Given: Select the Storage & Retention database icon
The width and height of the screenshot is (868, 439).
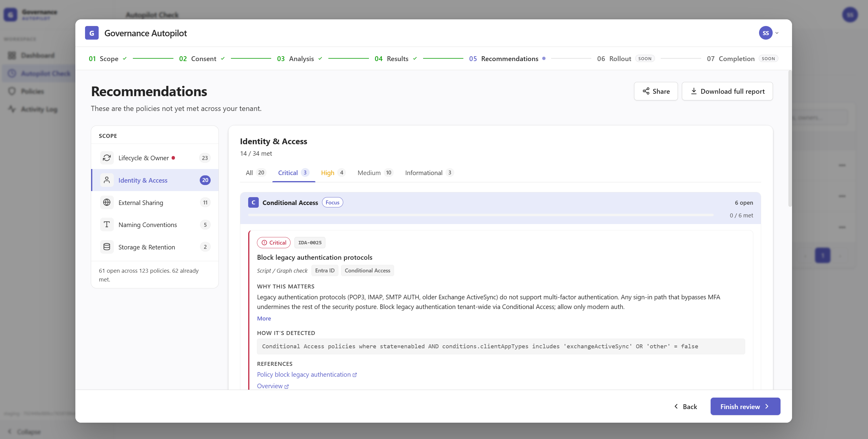Looking at the screenshot, I should click(107, 247).
